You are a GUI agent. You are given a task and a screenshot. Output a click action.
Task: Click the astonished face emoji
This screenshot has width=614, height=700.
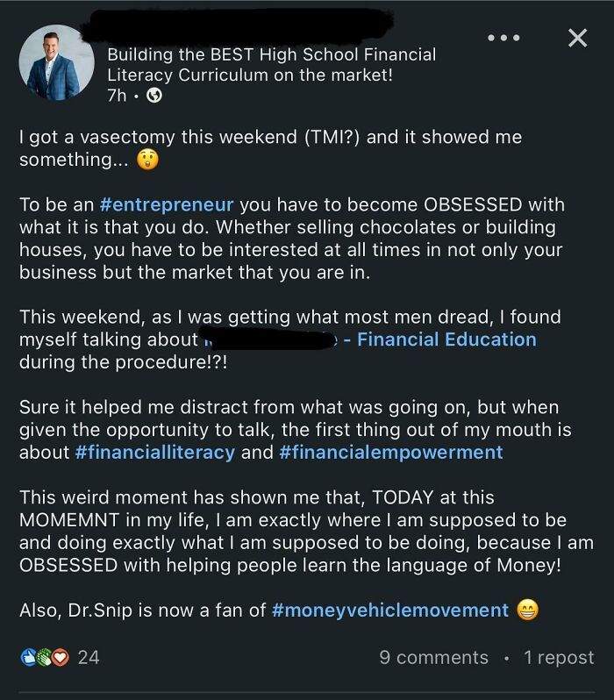pos(148,161)
